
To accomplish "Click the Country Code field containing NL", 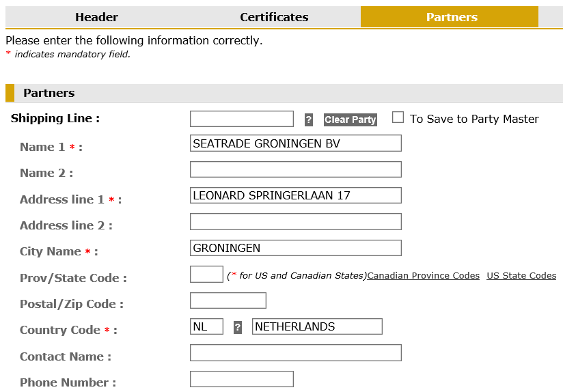I will (206, 326).
